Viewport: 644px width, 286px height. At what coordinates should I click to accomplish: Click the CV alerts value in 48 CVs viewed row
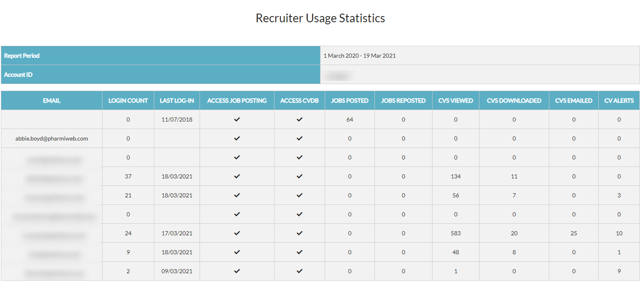click(x=619, y=252)
